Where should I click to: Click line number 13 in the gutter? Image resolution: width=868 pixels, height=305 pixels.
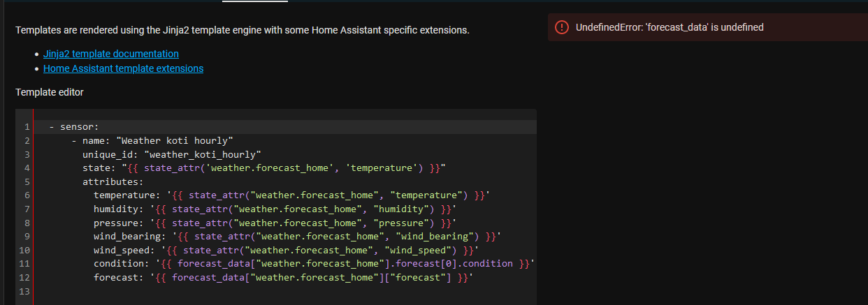coord(26,291)
